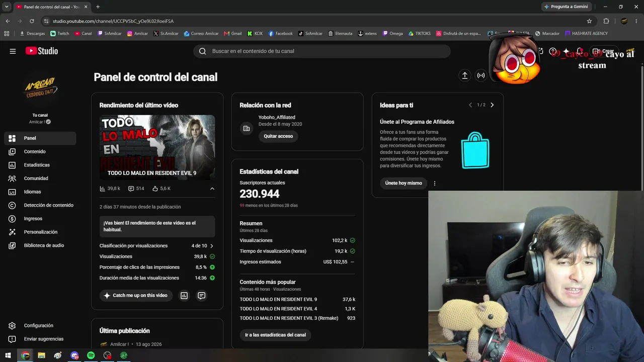Open File Explorer from the taskbar

click(x=42, y=355)
